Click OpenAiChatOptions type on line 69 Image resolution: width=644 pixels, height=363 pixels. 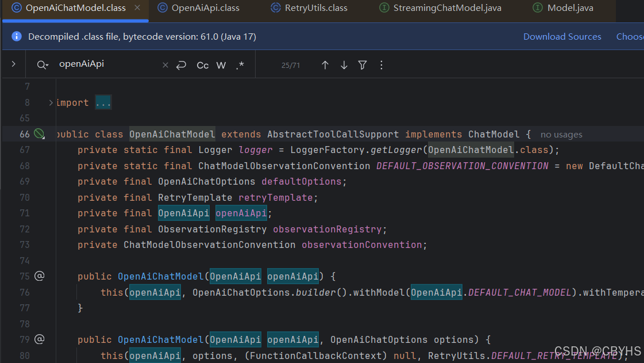tap(207, 182)
